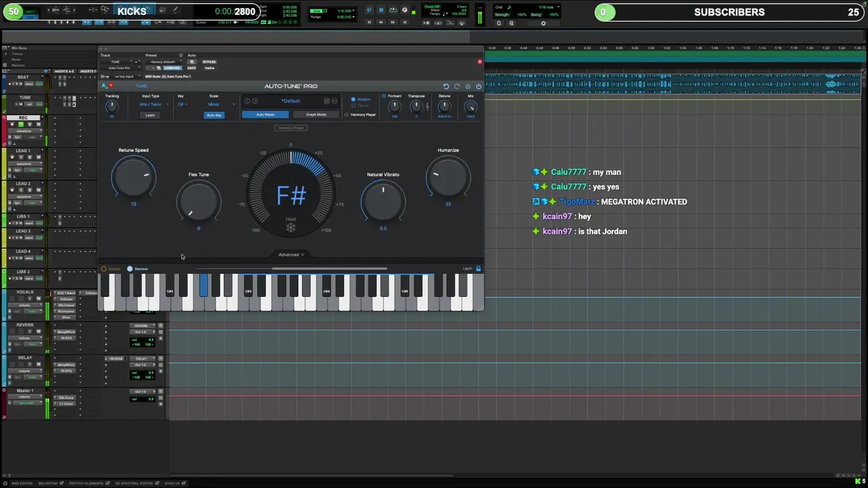Open the Auto-Tune Pro insert selector dropdown

pyautogui.click(x=121, y=68)
